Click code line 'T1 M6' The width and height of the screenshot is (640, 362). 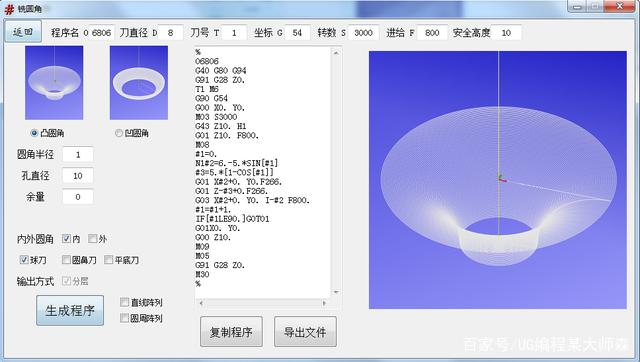point(207,89)
